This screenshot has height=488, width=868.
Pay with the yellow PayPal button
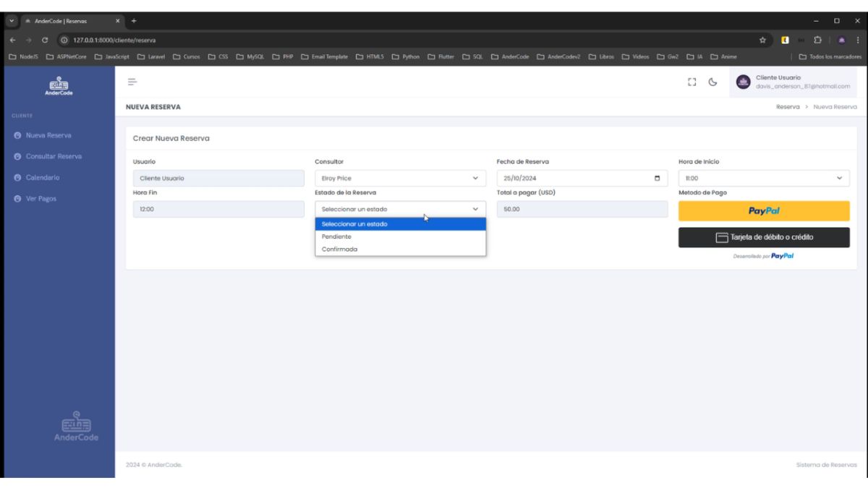click(x=763, y=211)
